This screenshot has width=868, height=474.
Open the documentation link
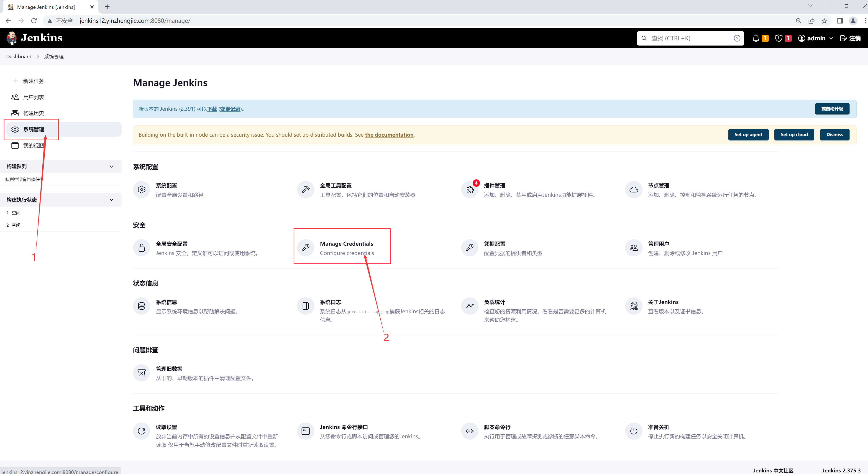tap(389, 135)
